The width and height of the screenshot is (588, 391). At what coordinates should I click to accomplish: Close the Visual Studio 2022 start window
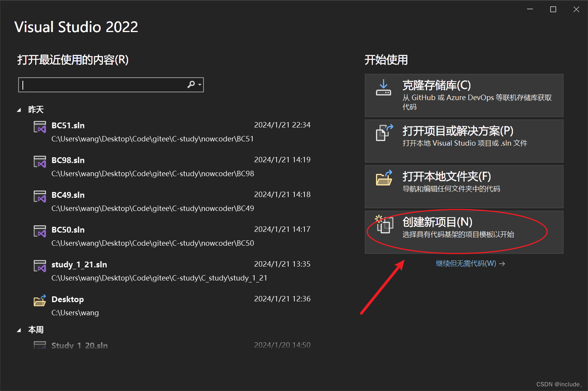pos(576,9)
